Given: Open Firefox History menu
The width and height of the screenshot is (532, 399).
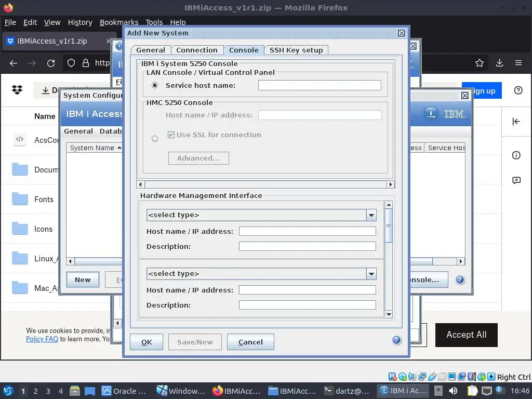Looking at the screenshot, I should coord(80,22).
